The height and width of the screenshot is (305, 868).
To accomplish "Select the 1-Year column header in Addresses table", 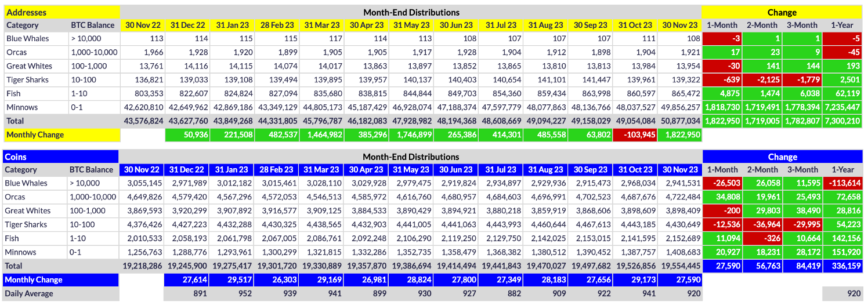I will click(842, 25).
